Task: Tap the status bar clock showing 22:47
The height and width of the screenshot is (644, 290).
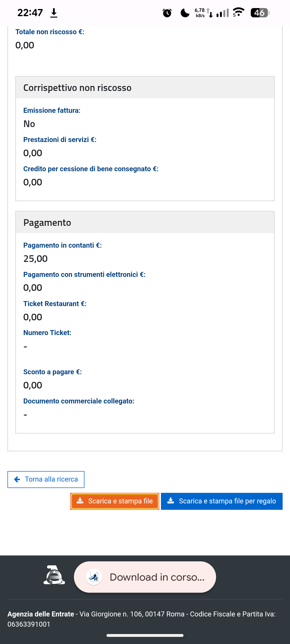Action: click(x=30, y=13)
